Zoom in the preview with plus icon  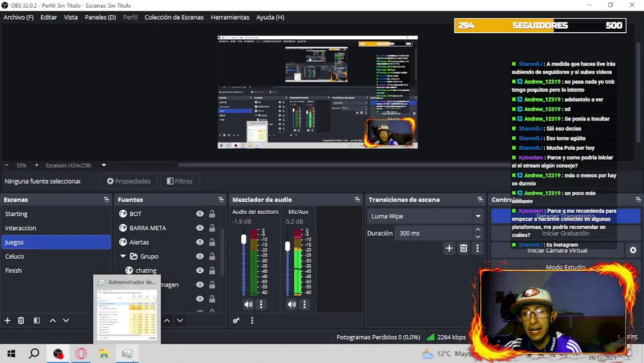point(36,165)
